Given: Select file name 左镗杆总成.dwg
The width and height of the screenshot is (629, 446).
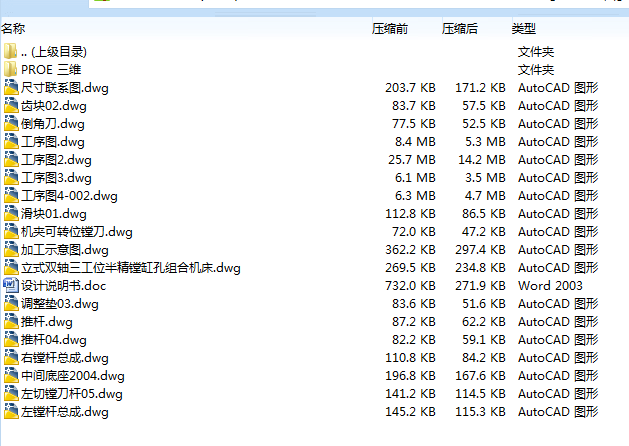Looking at the screenshot, I should tap(65, 412).
